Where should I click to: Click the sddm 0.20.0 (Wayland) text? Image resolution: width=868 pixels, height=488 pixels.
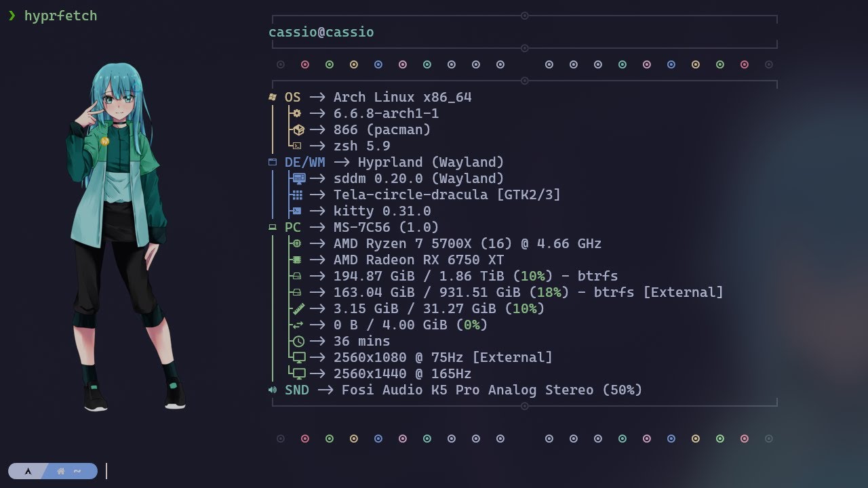tap(419, 178)
